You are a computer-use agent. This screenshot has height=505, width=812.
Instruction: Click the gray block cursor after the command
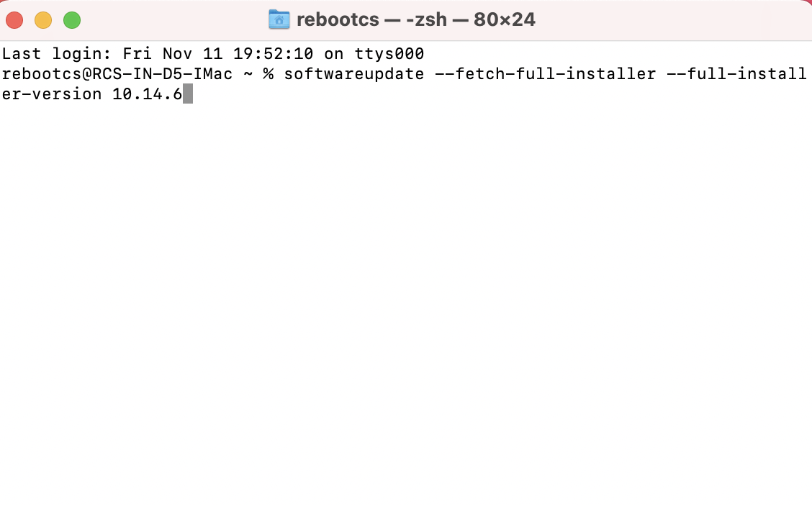pyautogui.click(x=188, y=94)
